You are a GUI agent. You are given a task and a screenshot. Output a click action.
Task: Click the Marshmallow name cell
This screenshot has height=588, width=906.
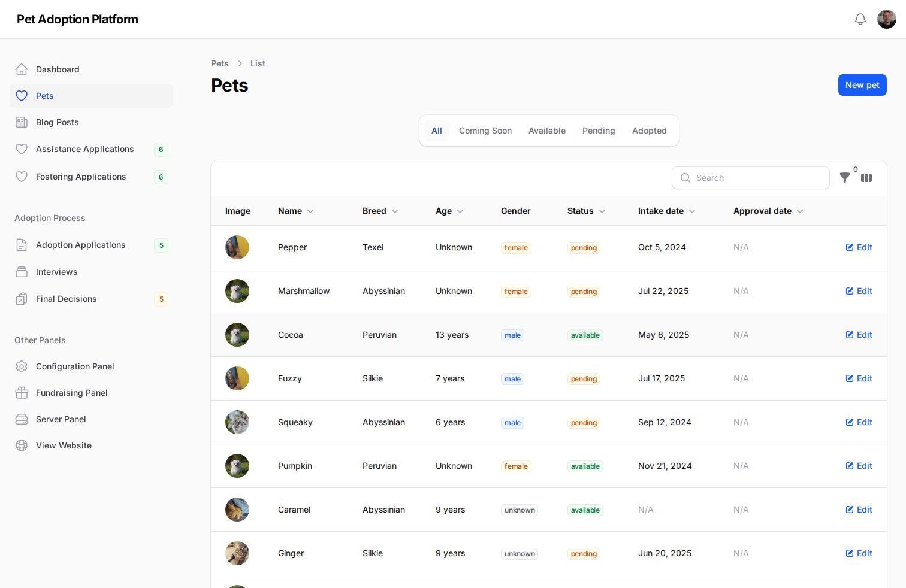pyautogui.click(x=304, y=291)
